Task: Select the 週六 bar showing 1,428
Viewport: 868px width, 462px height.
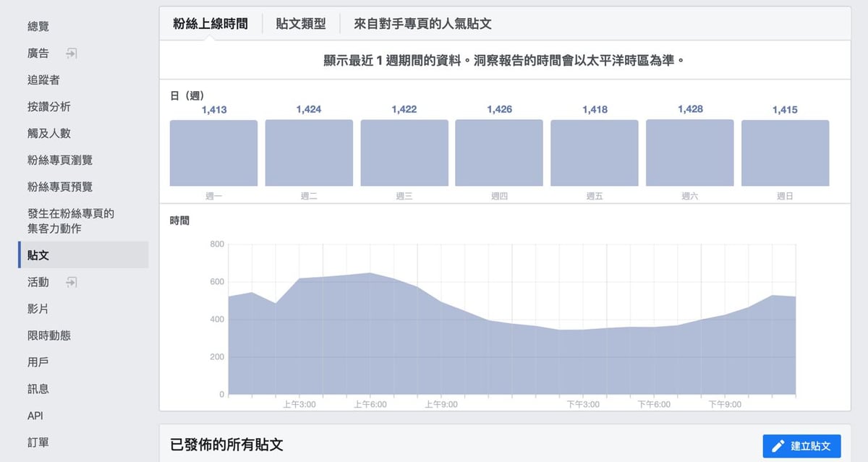Action: click(689, 153)
